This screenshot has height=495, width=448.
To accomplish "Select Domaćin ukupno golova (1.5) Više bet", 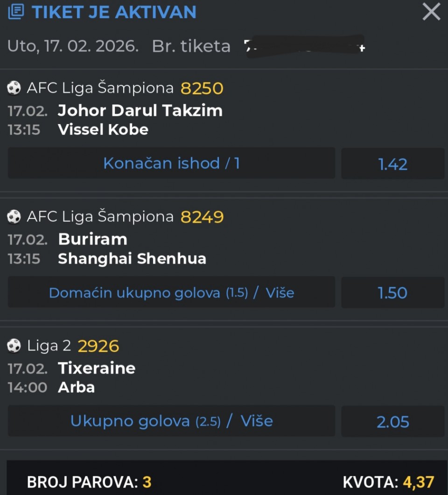I will (171, 293).
